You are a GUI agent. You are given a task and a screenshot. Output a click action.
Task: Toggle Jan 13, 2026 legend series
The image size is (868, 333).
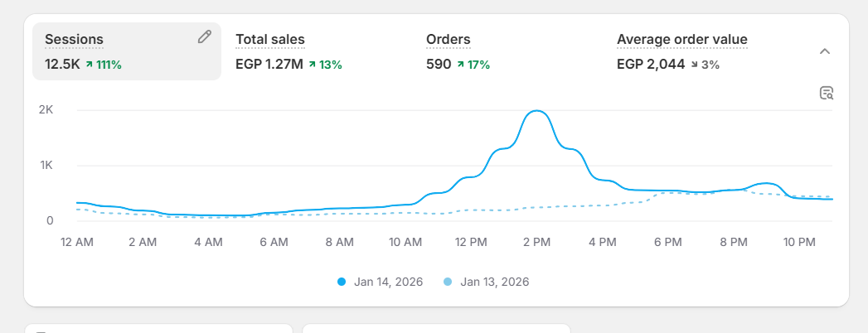point(494,282)
